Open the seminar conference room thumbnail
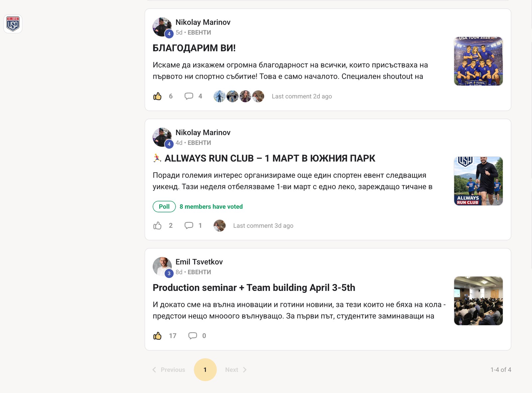Image resolution: width=532 pixels, height=393 pixels. [478, 301]
